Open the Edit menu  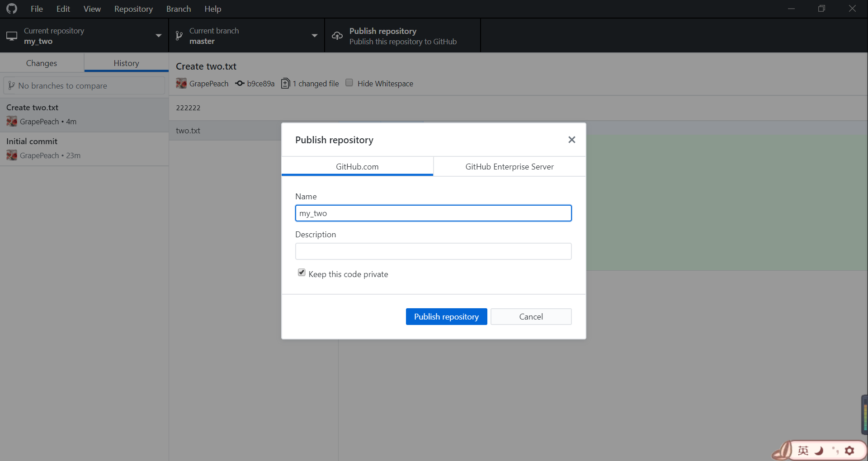pyautogui.click(x=63, y=9)
